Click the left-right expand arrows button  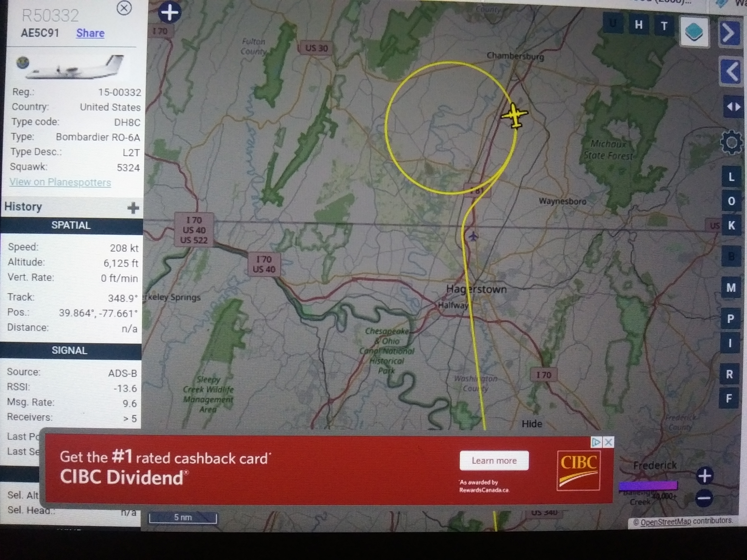pos(733,107)
